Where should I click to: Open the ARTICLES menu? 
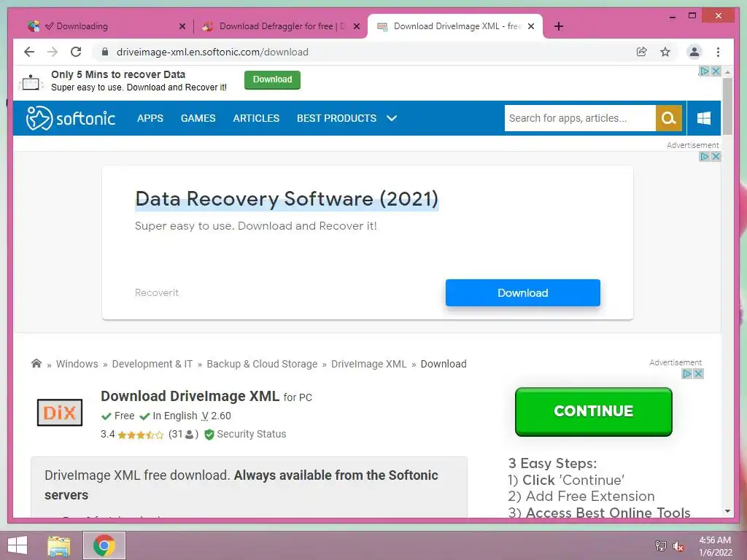point(256,118)
